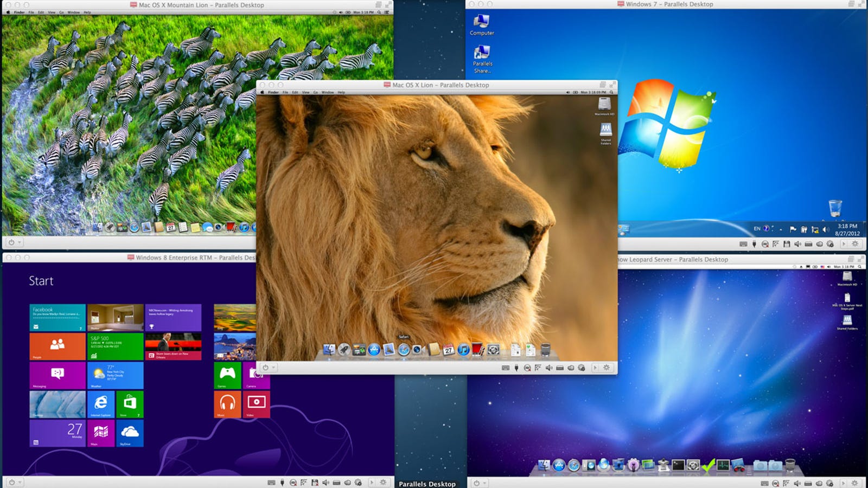Viewport: 868px width, 488px height.
Task: Expand power dropdown in Mountain Lion window
Action: tap(15, 242)
